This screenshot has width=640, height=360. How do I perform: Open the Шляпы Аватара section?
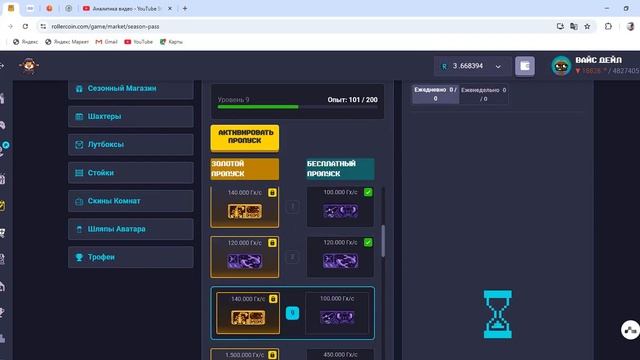point(131,229)
